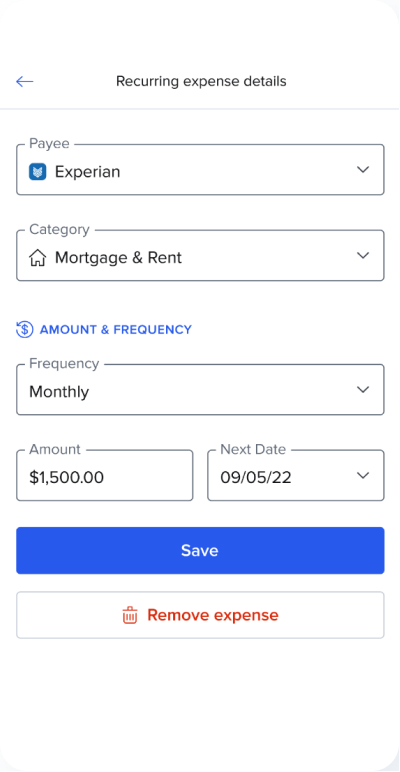Expand the Frequency dropdown chevron
The width and height of the screenshot is (400, 772).
tap(363, 390)
